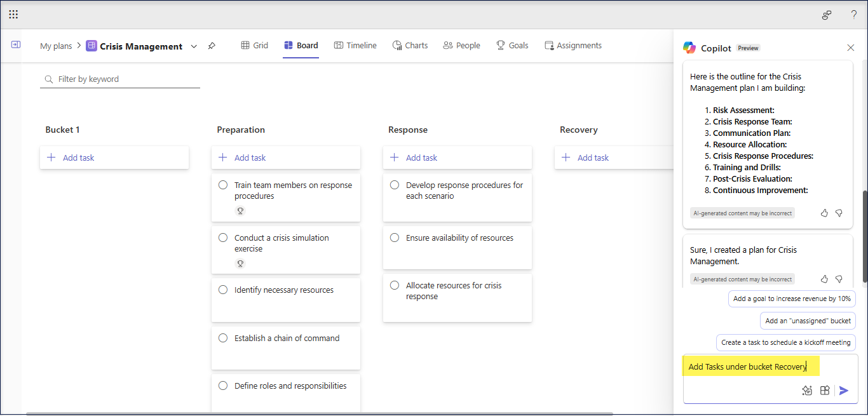This screenshot has width=868, height=416.
Task: Send the Copilot message with arrow icon
Action: [843, 391]
